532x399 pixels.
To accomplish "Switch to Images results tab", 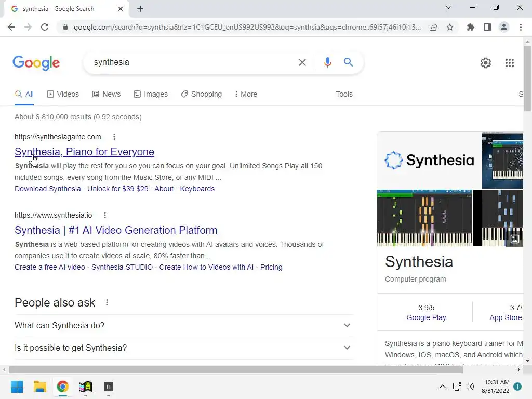I will pyautogui.click(x=151, y=94).
